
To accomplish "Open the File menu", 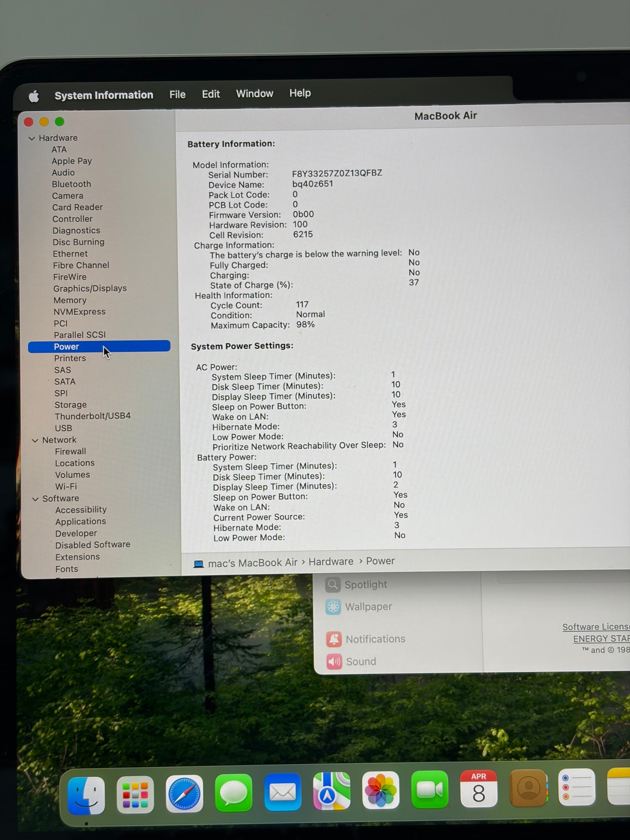I will [177, 94].
